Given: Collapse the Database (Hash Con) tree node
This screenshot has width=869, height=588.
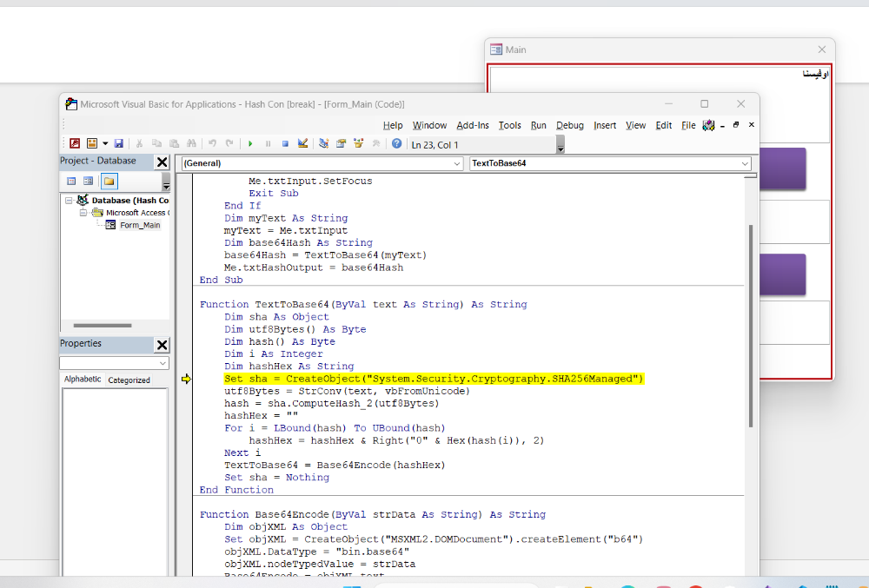Looking at the screenshot, I should tap(69, 201).
